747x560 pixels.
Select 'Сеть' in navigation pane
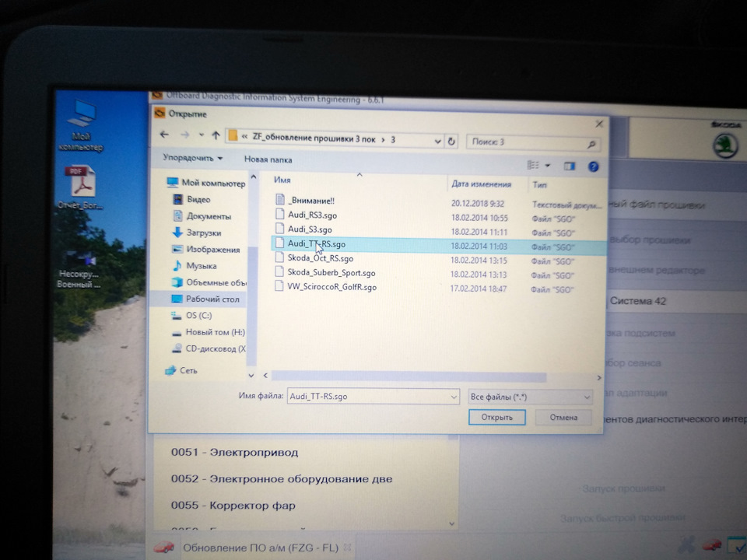point(181,370)
